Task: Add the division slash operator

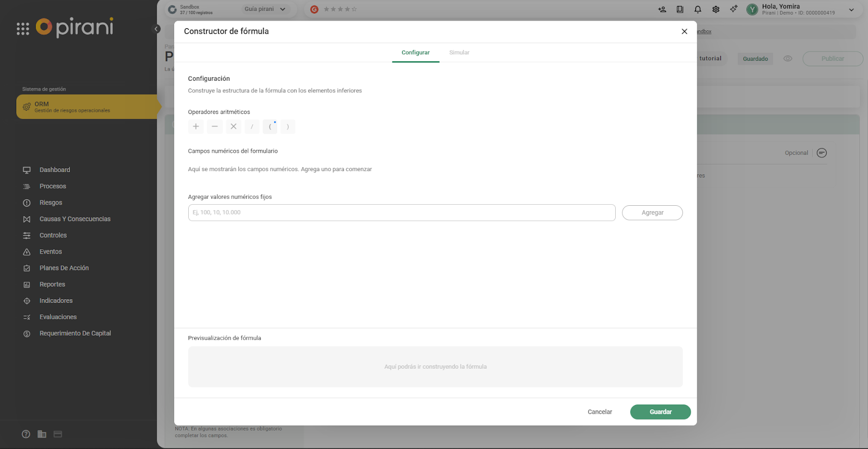Action: click(252, 127)
